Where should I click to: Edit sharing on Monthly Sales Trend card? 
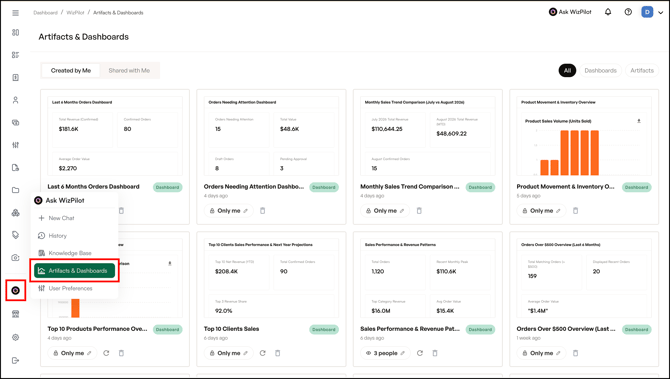pos(385,211)
